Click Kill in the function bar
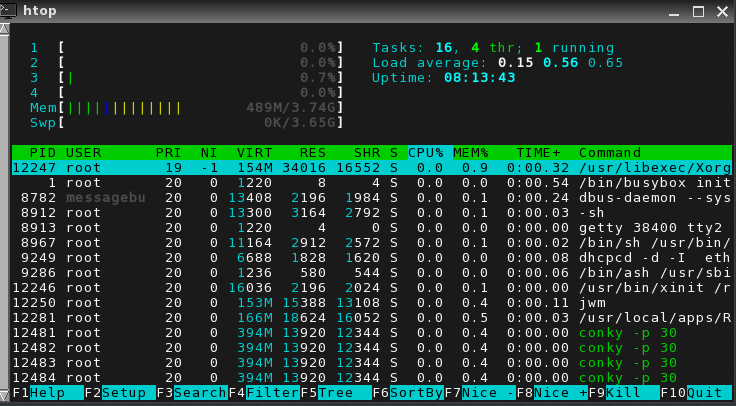 (633, 392)
